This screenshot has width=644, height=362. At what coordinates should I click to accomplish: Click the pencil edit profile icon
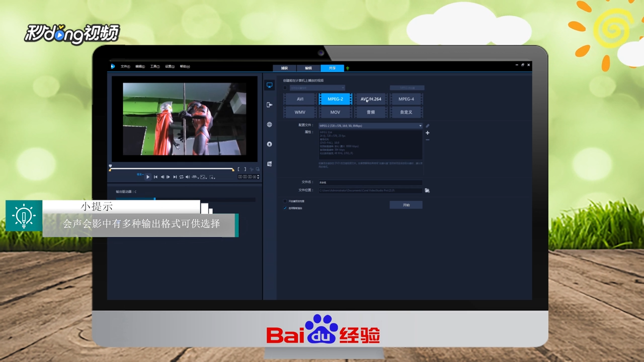coord(428,126)
